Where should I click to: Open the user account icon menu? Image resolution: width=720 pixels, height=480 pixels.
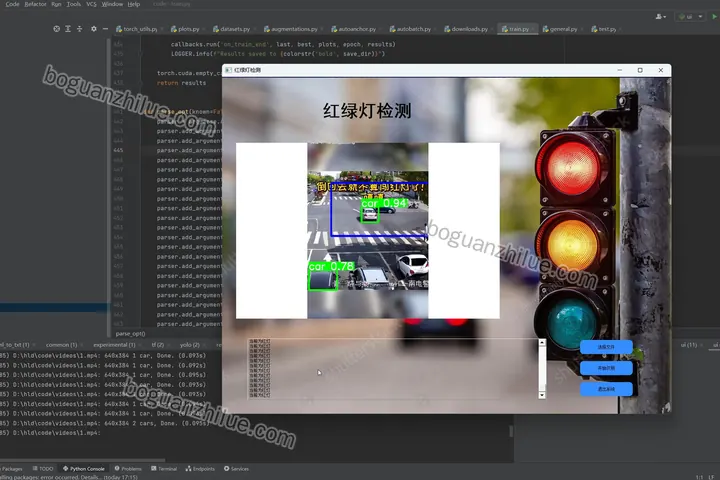click(660, 17)
